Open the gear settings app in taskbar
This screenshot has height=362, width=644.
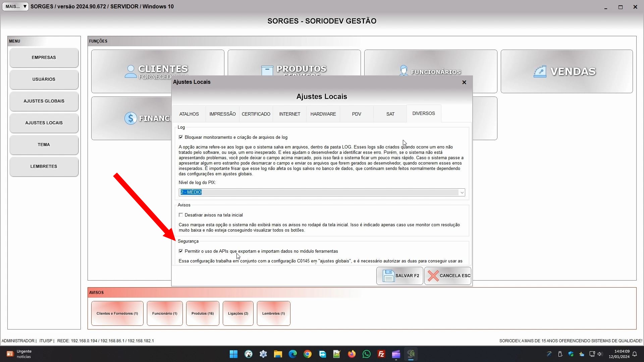(263, 354)
